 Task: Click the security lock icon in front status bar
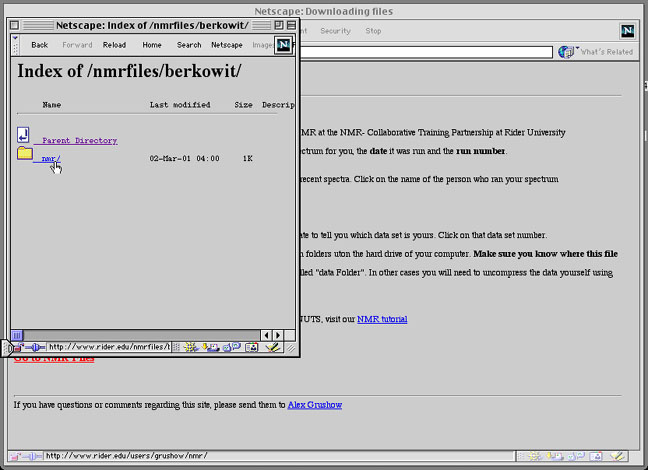pyautogui.click(x=19, y=347)
